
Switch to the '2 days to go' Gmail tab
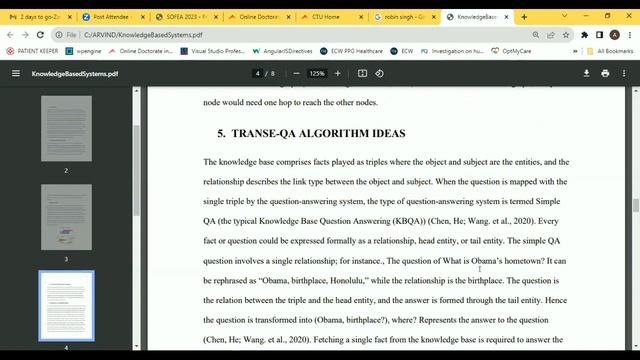click(40, 17)
